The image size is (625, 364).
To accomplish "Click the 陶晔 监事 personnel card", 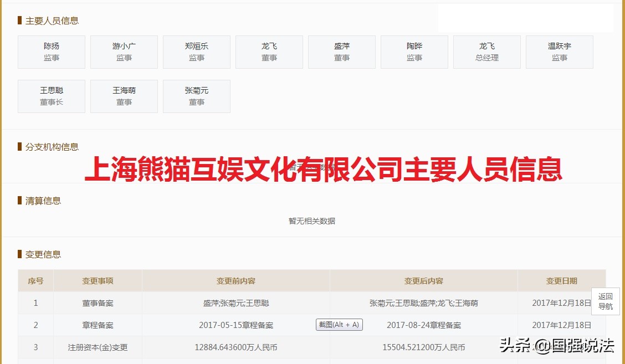I will click(x=414, y=52).
